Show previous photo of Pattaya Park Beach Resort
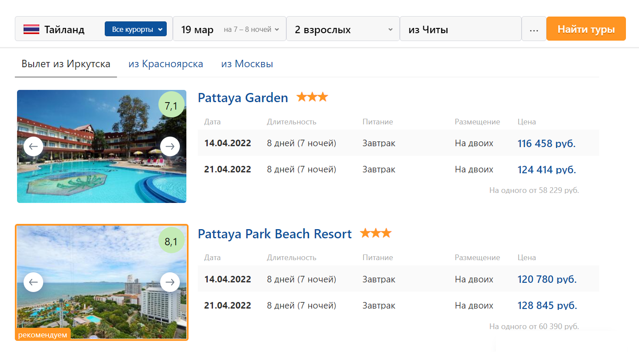 pos(33,282)
